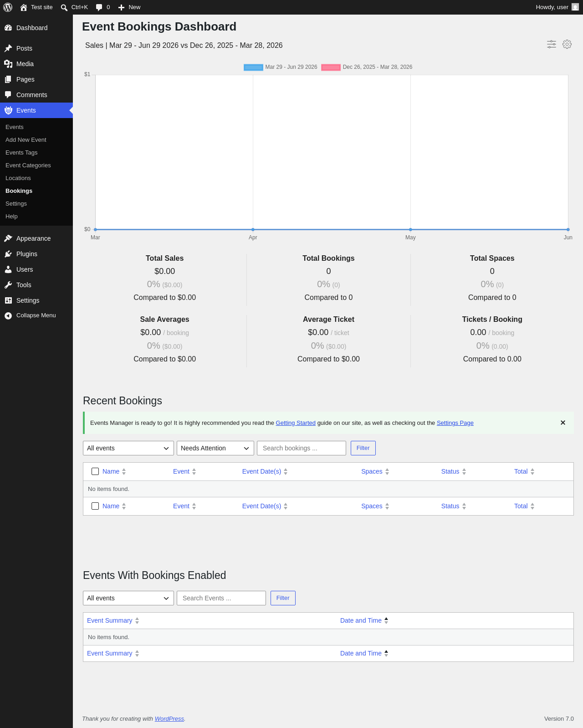Click the sidebar Settings sliders icon
Viewport: 583px width, 728px height.
click(x=8, y=300)
